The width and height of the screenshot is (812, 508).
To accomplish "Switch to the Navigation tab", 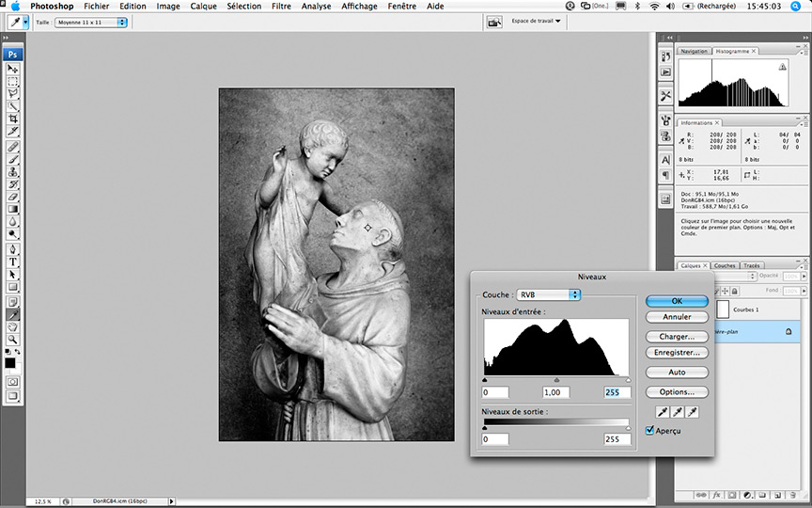I will pyautogui.click(x=694, y=52).
